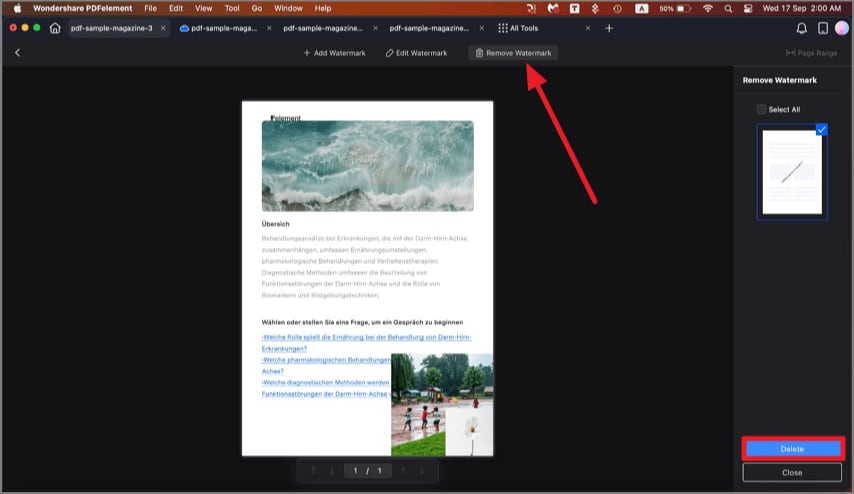Screen dimensions: 854x494
Task: Open the Edit menu
Action: [176, 8]
